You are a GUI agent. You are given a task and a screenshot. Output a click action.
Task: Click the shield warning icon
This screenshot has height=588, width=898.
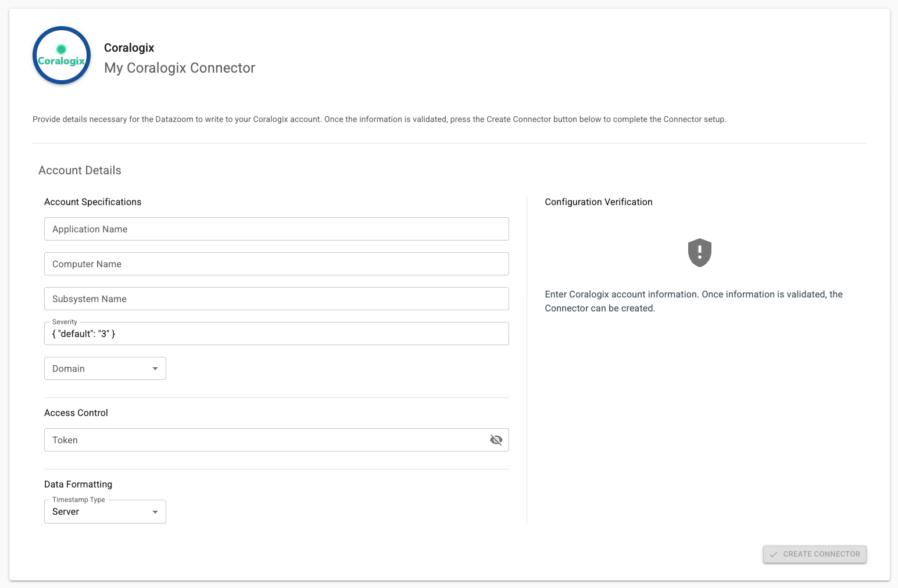[x=700, y=253]
